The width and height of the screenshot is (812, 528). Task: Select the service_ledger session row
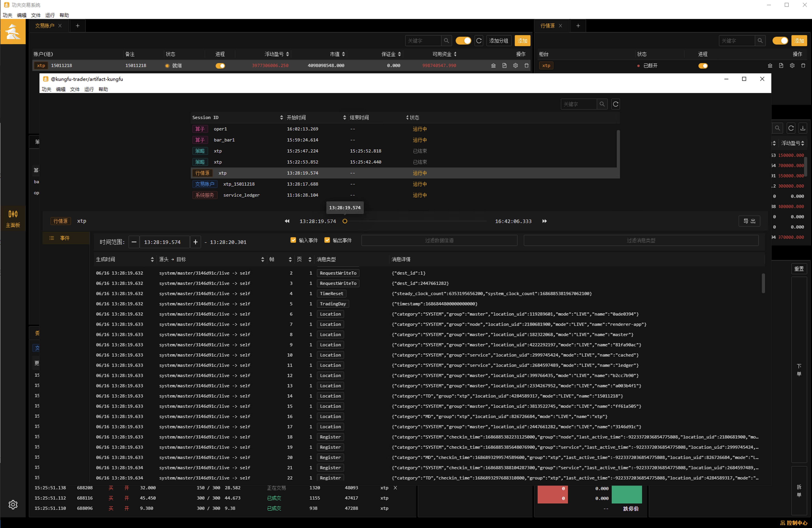[x=405, y=195]
